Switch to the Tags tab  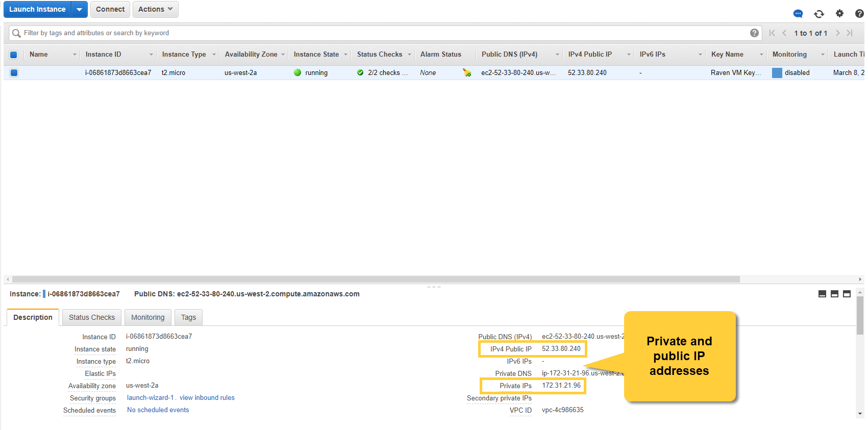(188, 317)
